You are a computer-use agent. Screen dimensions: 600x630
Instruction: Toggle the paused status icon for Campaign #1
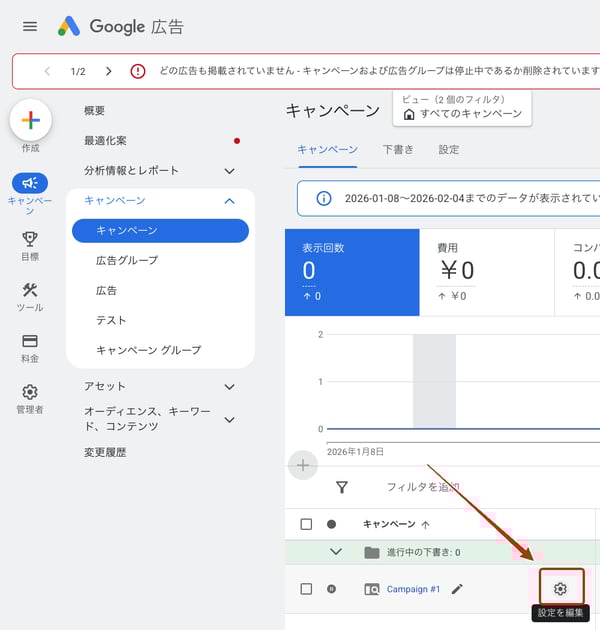tap(331, 589)
